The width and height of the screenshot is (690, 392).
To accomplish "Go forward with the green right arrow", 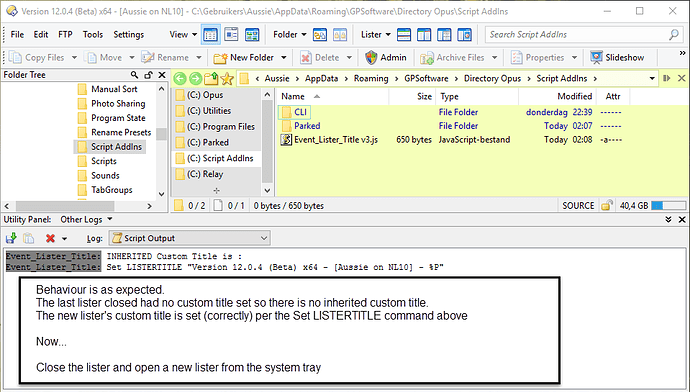I will click(x=195, y=78).
